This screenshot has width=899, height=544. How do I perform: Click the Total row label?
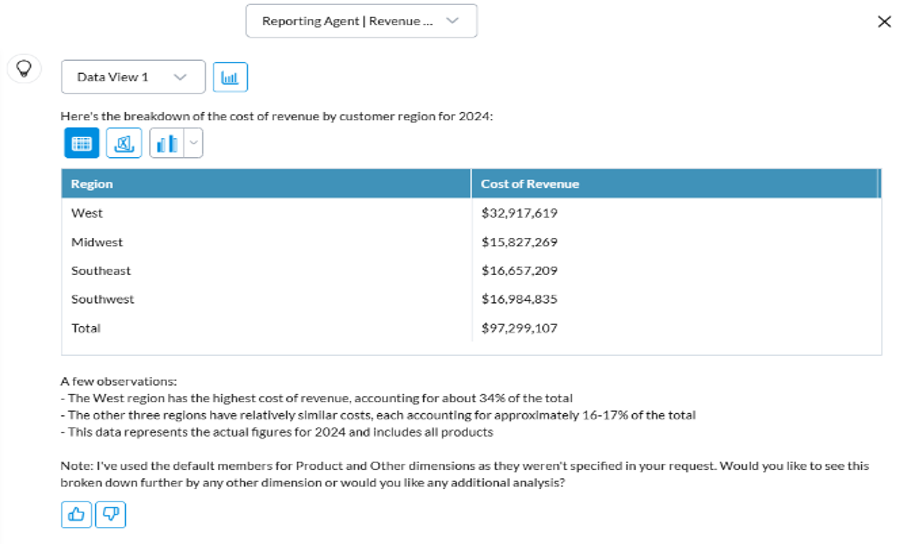click(x=86, y=328)
